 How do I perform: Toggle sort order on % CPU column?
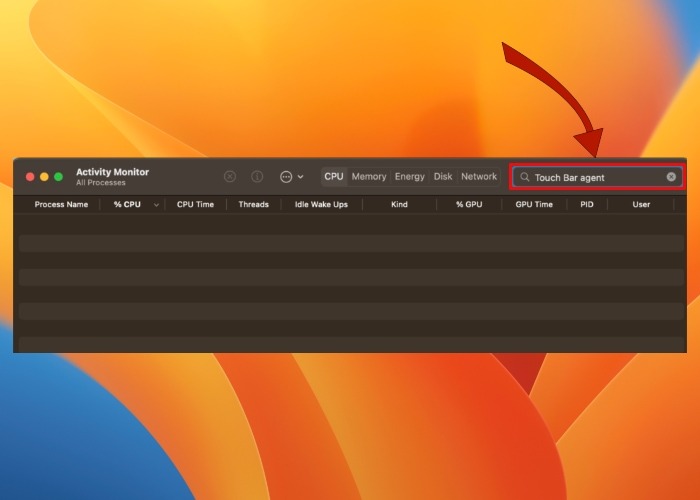(127, 204)
